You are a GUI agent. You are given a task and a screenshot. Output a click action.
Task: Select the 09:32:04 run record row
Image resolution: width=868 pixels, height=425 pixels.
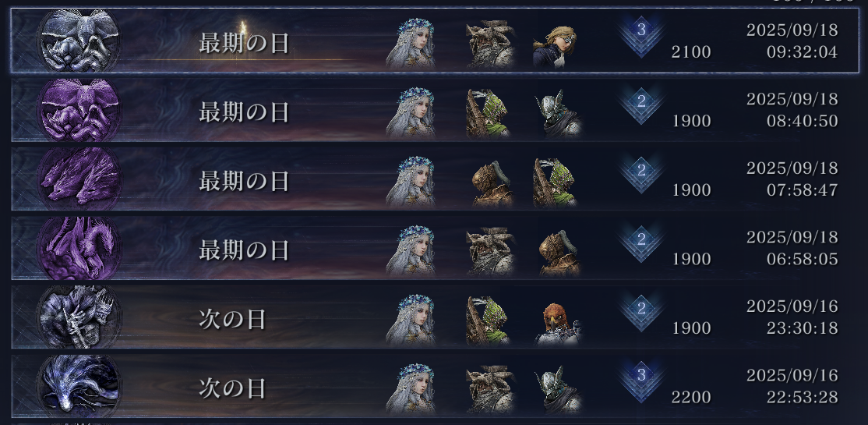point(435,41)
